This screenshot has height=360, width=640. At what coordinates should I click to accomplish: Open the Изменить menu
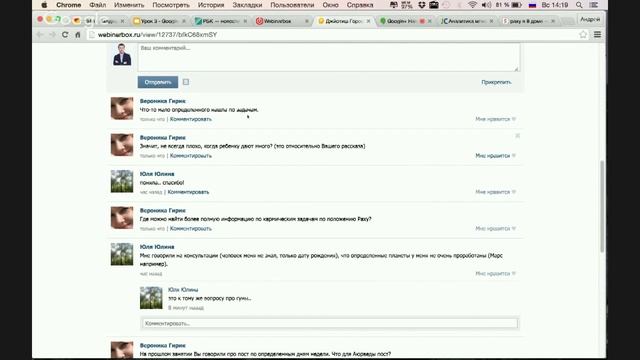coord(129,5)
